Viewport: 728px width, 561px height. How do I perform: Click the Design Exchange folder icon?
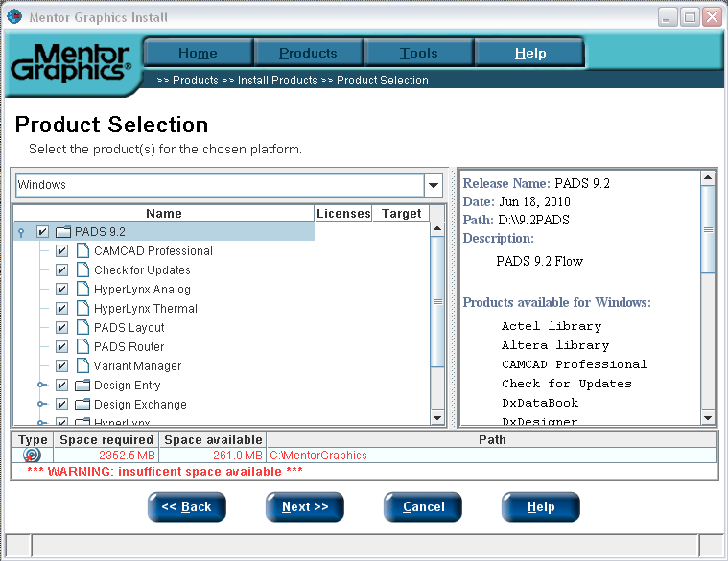[82, 404]
